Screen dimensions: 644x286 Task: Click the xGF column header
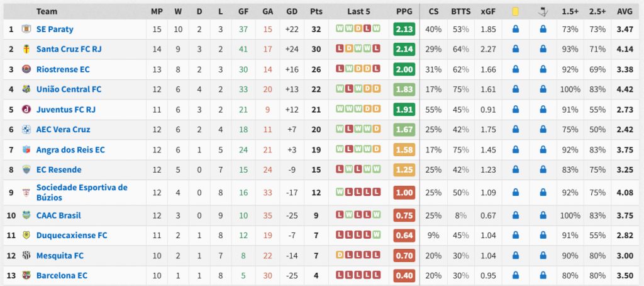pos(487,11)
